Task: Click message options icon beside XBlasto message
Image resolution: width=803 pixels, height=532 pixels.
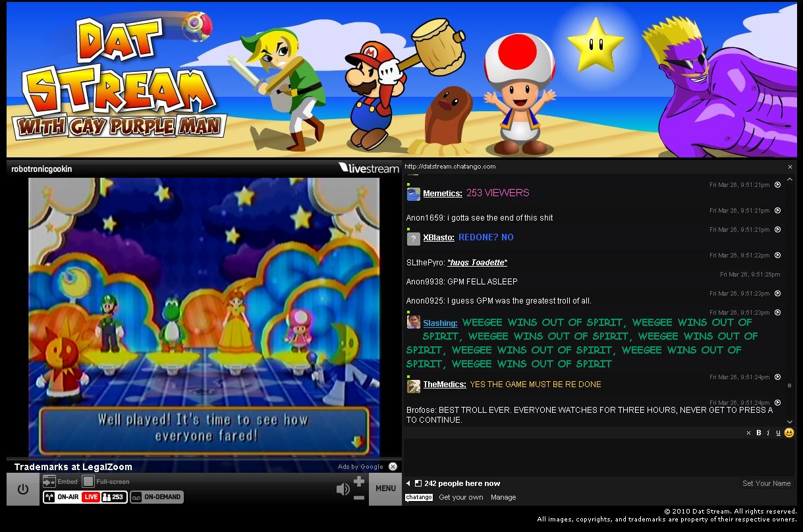Action: [x=777, y=230]
